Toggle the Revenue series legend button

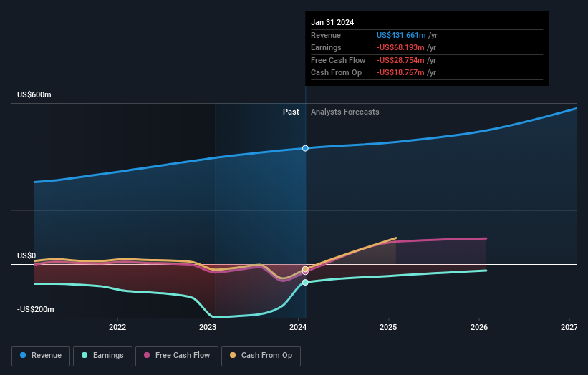tap(41, 356)
